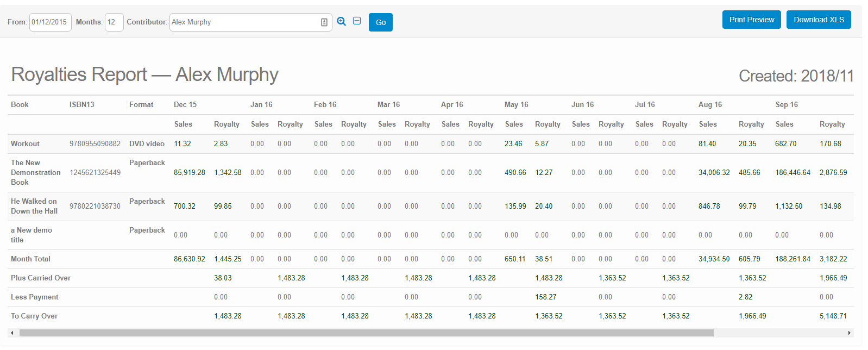The image size is (868, 350).
Task: Select ISBN 9780955090882
Action: [x=95, y=143]
